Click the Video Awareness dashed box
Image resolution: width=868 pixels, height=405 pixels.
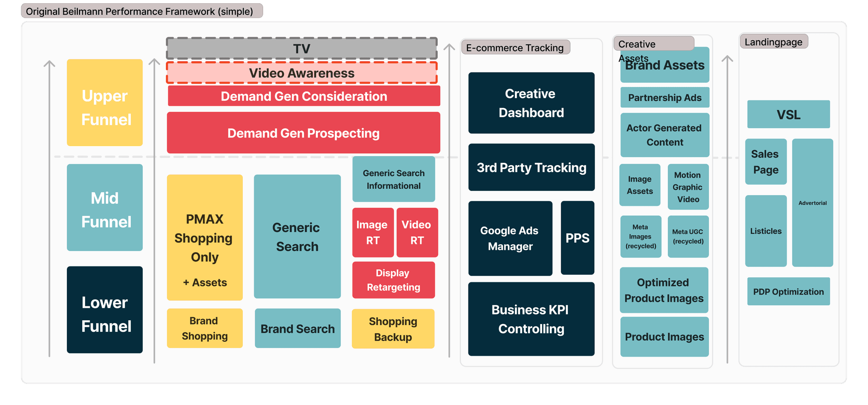(302, 73)
